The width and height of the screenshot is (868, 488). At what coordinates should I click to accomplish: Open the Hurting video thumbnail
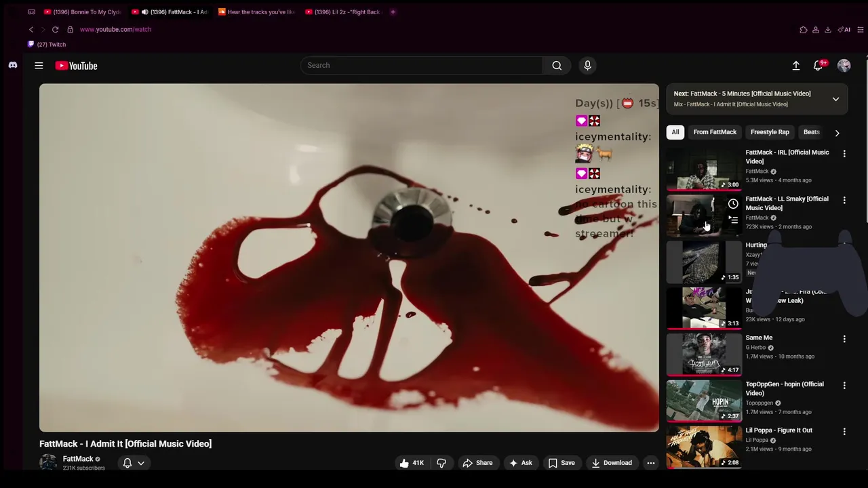704,262
